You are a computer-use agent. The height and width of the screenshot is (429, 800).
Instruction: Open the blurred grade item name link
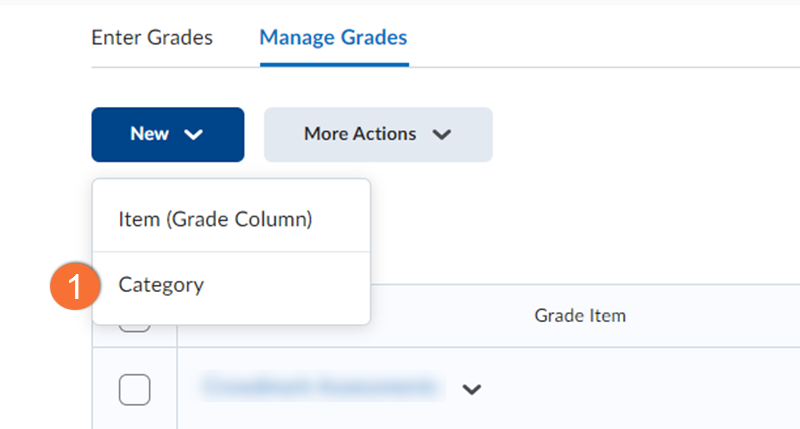click(320, 387)
